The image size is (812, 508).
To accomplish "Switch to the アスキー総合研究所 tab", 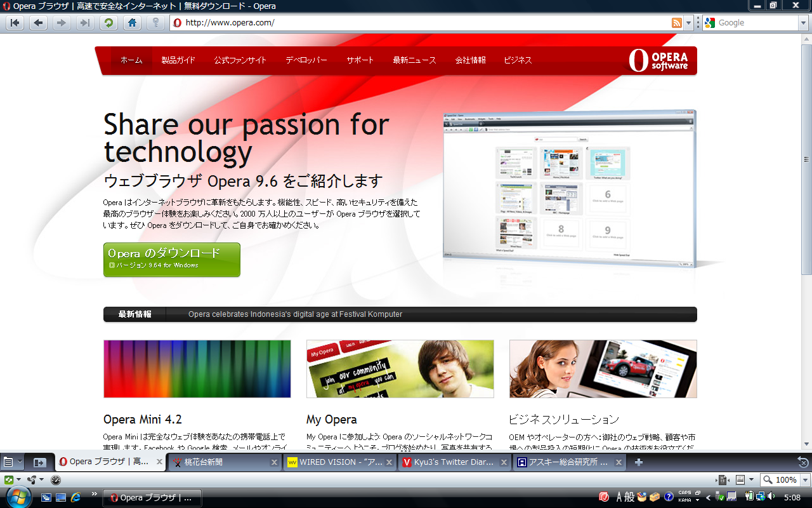I will tap(570, 462).
